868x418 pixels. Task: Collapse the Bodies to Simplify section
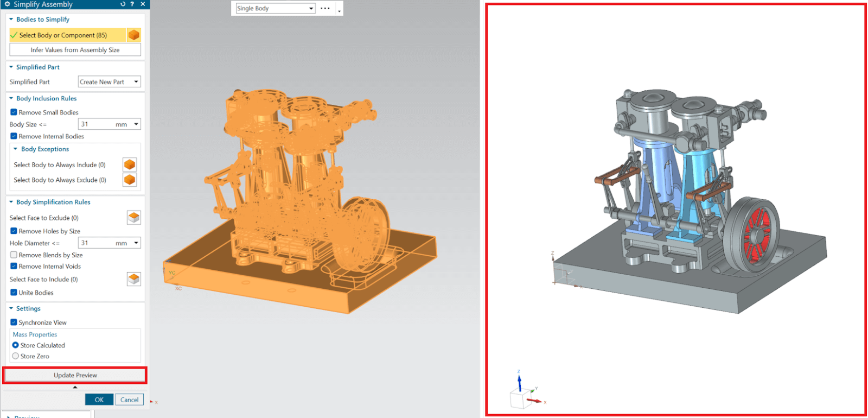(11, 20)
